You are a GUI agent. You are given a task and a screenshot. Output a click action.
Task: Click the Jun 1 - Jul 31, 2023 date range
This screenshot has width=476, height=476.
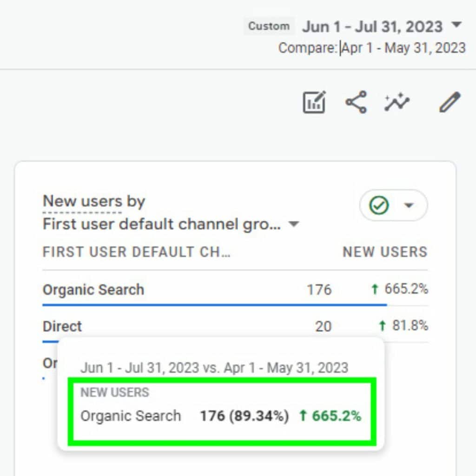click(372, 26)
